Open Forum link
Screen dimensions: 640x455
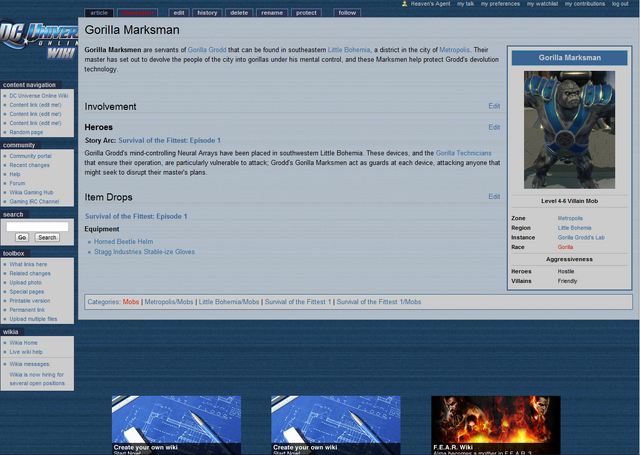[17, 183]
